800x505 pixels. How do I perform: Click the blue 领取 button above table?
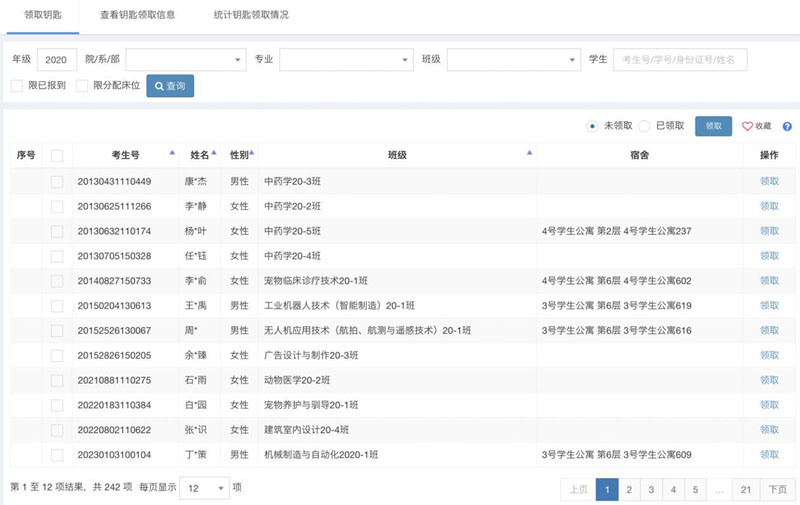(713, 126)
